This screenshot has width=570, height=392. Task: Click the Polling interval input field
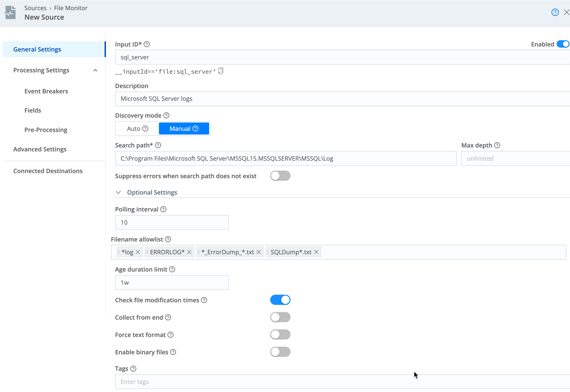(172, 222)
